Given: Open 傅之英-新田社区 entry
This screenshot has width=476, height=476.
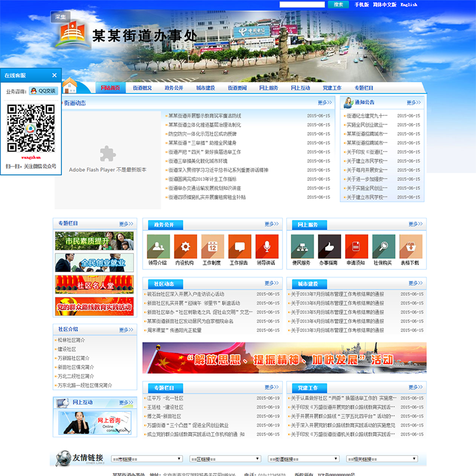Looking at the screenshot, I should (x=164, y=416).
